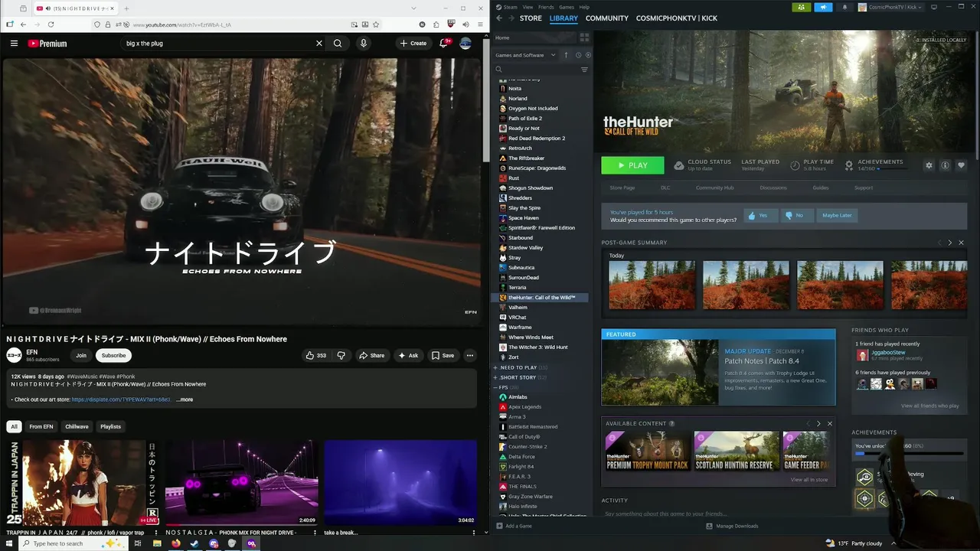Open Steam friends green button

802,7
